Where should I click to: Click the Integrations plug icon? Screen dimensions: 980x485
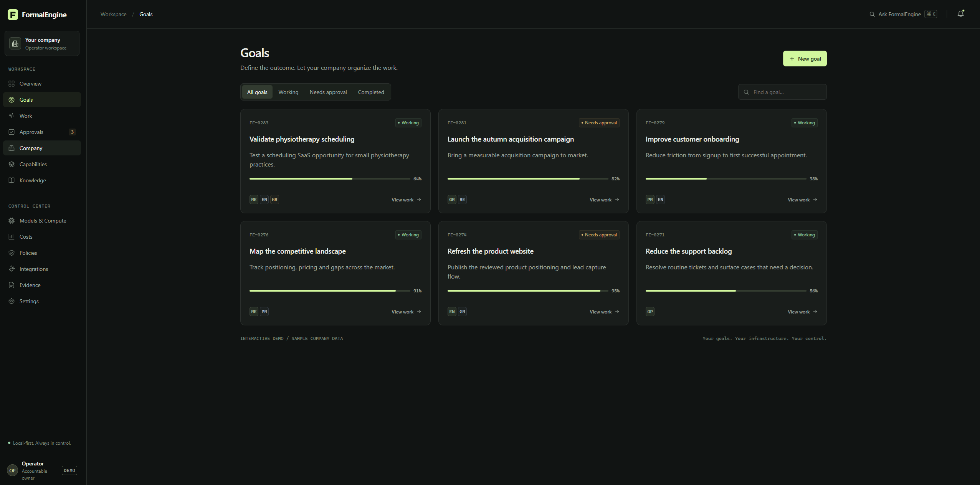coord(12,269)
